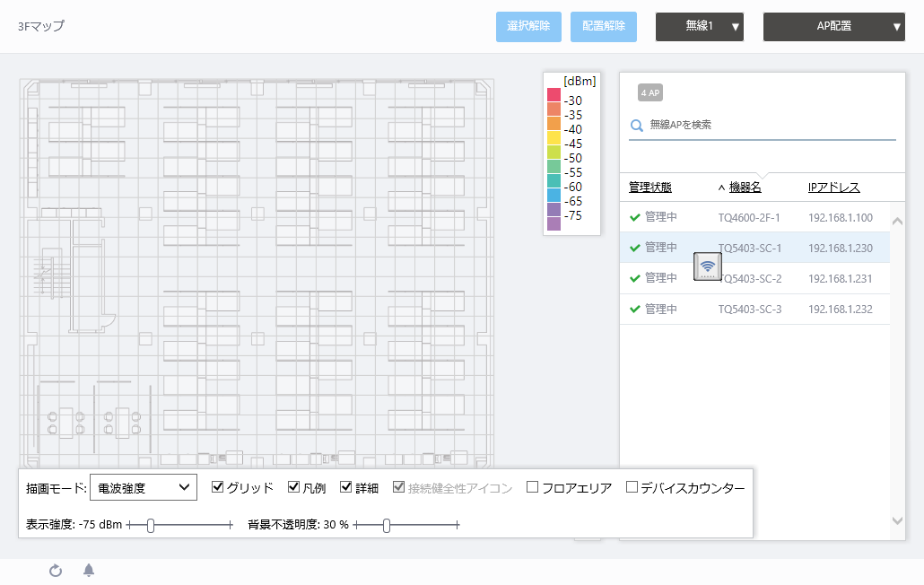This screenshot has width=924, height=585.
Task: Sort by 機器名 column header
Action: (x=745, y=188)
